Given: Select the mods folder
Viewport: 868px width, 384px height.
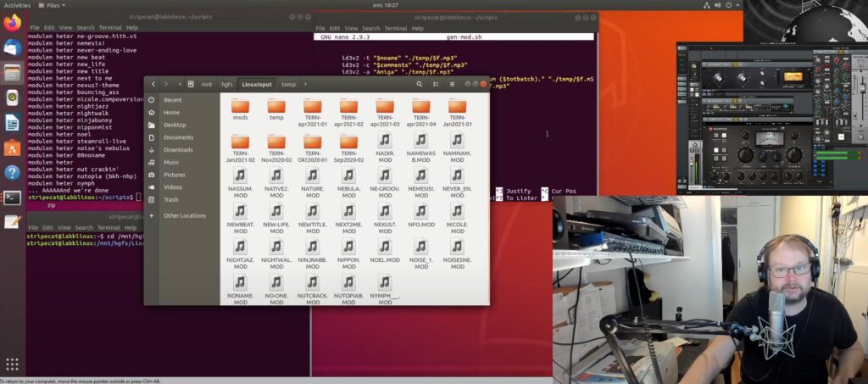Looking at the screenshot, I should 240,109.
